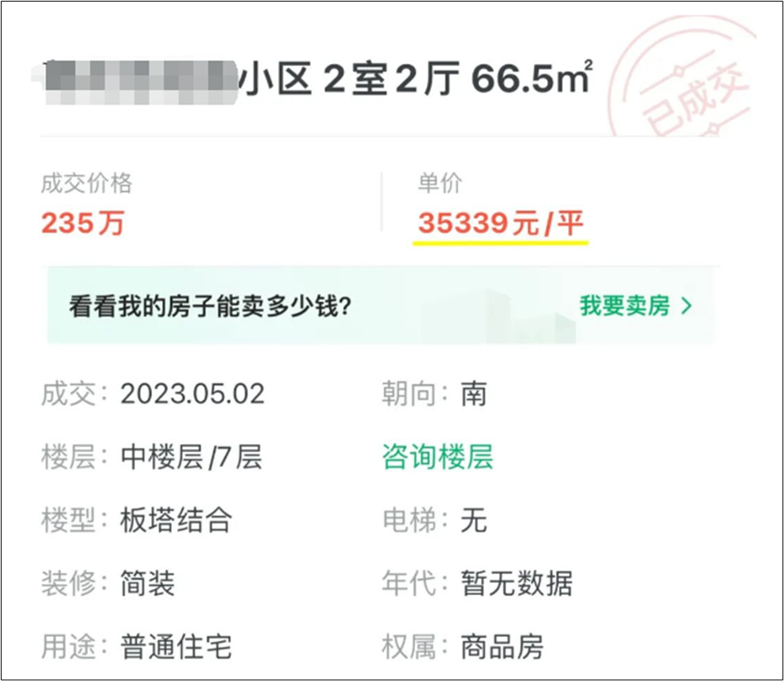Tap the underlined unit price 35339元/平
Screen dimensions: 784x681
click(x=501, y=223)
